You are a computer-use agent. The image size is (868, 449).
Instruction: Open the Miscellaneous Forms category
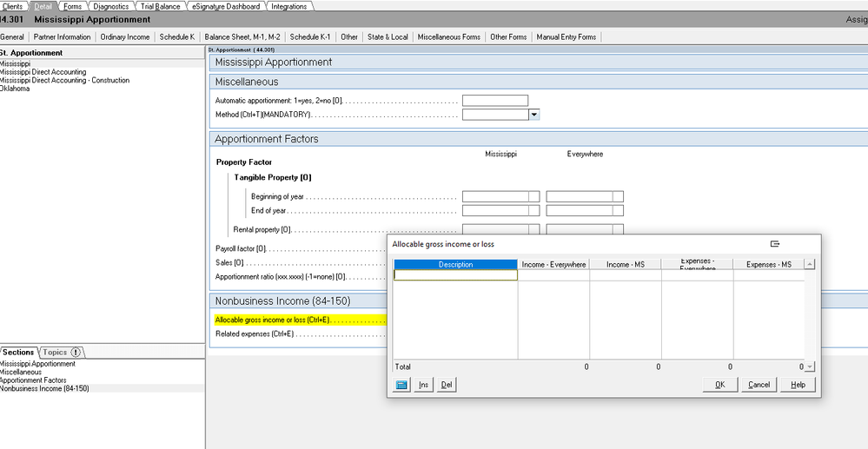tap(449, 37)
